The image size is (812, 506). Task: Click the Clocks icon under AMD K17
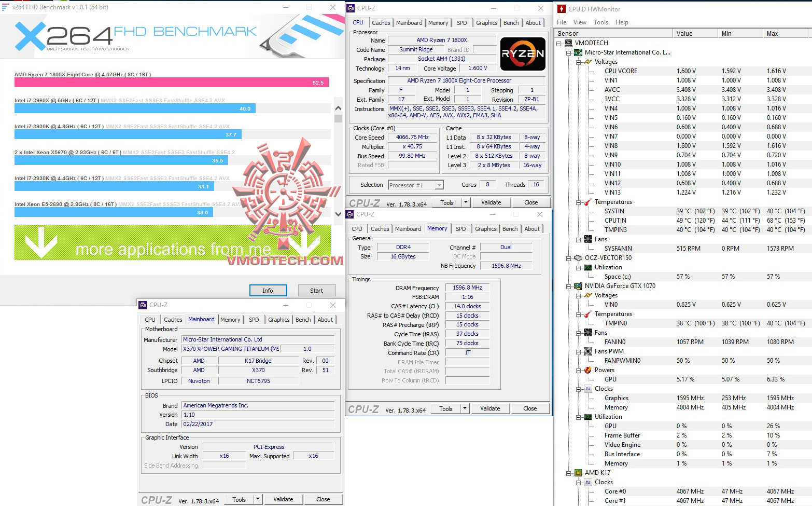[x=587, y=482]
